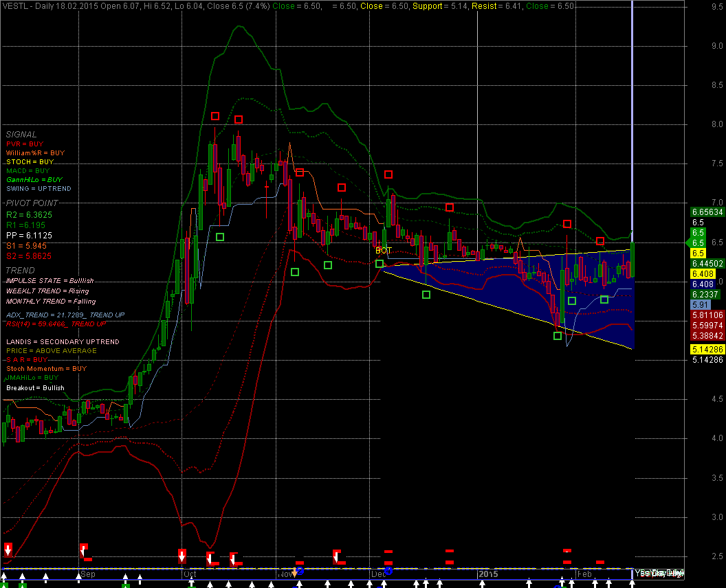Click the 'SWING = UPTREND' signal text
This screenshot has width=726, height=588.
click(38, 188)
